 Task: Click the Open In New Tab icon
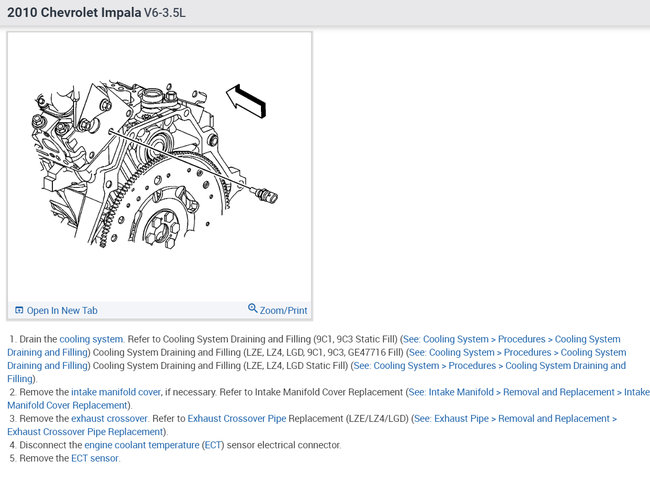pos(19,310)
